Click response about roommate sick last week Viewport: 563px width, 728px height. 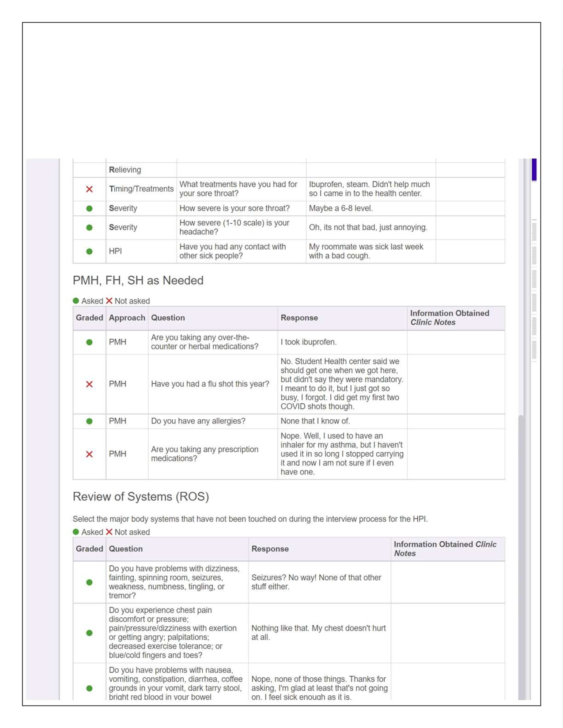(x=366, y=251)
